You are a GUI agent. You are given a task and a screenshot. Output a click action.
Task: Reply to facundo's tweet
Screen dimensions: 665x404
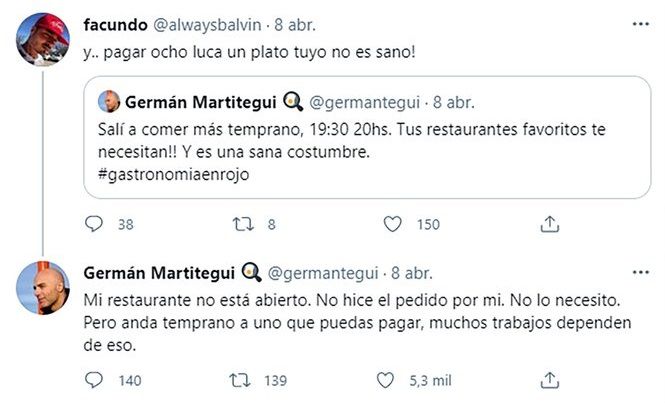point(96,224)
